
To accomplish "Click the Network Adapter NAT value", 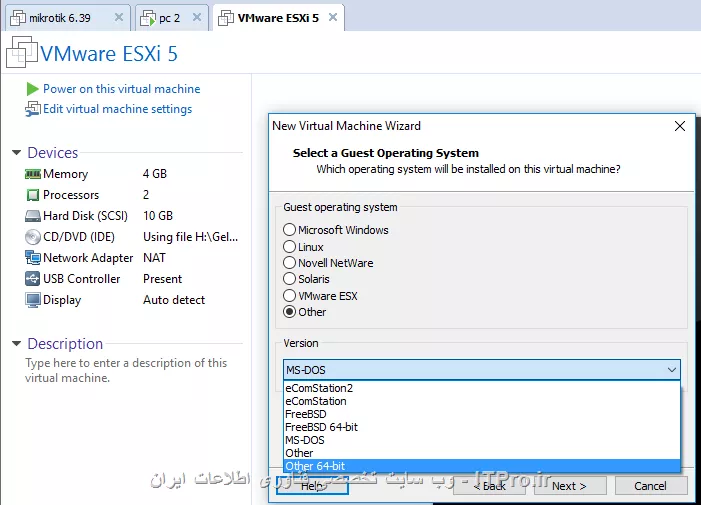I will click(x=154, y=258).
